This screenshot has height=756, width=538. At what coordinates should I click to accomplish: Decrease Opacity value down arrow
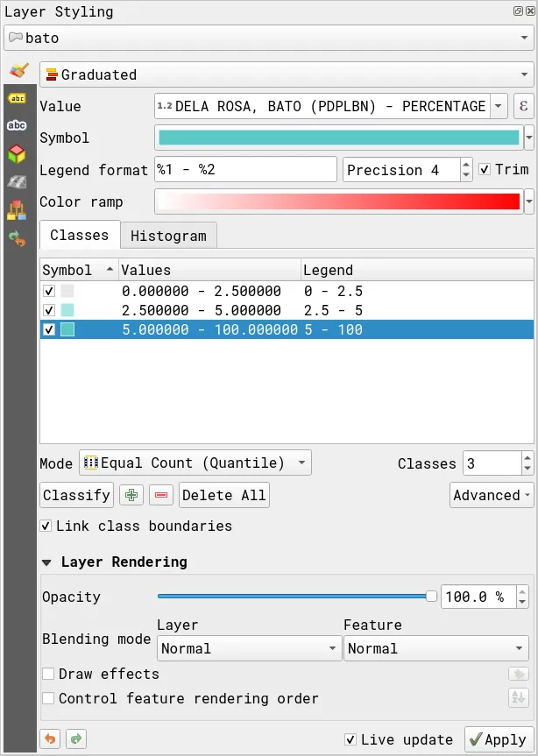pyautogui.click(x=522, y=602)
